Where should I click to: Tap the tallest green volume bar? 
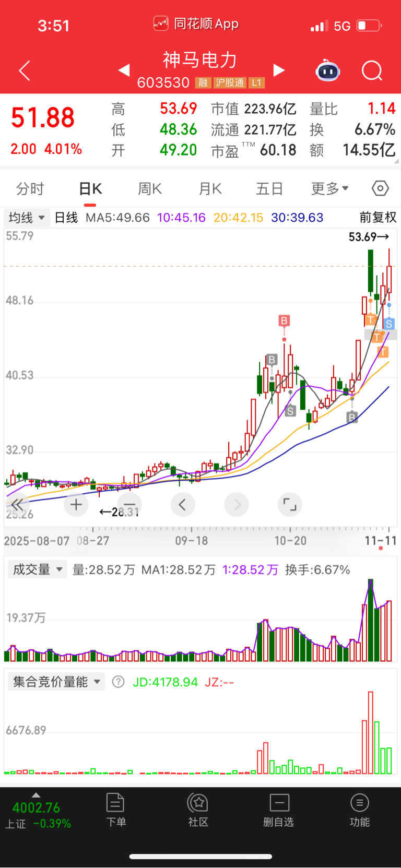click(x=371, y=620)
